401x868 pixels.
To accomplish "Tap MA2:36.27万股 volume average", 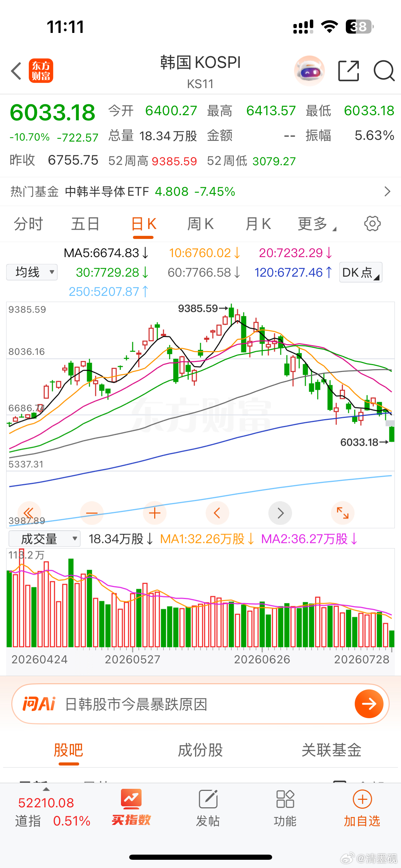I will [309, 539].
